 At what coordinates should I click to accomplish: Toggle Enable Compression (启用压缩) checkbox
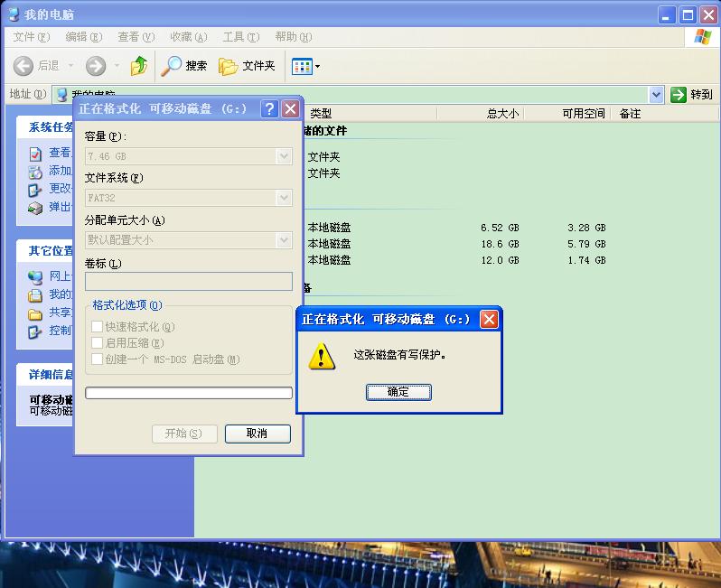coord(98,343)
